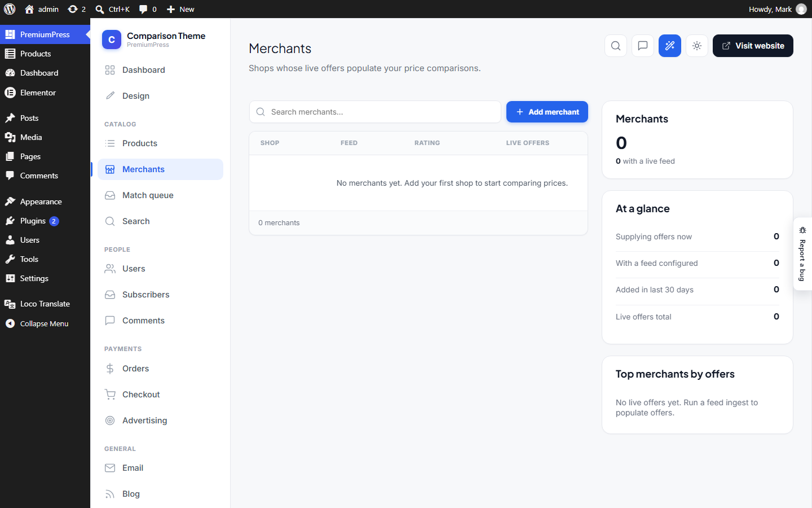Open the Blog menu item
812x508 pixels.
click(160, 494)
